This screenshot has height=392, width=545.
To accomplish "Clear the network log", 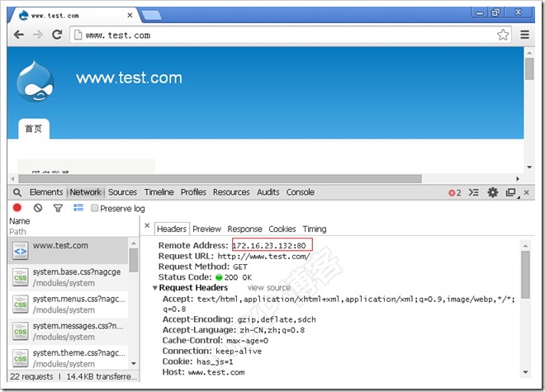I will click(x=38, y=208).
